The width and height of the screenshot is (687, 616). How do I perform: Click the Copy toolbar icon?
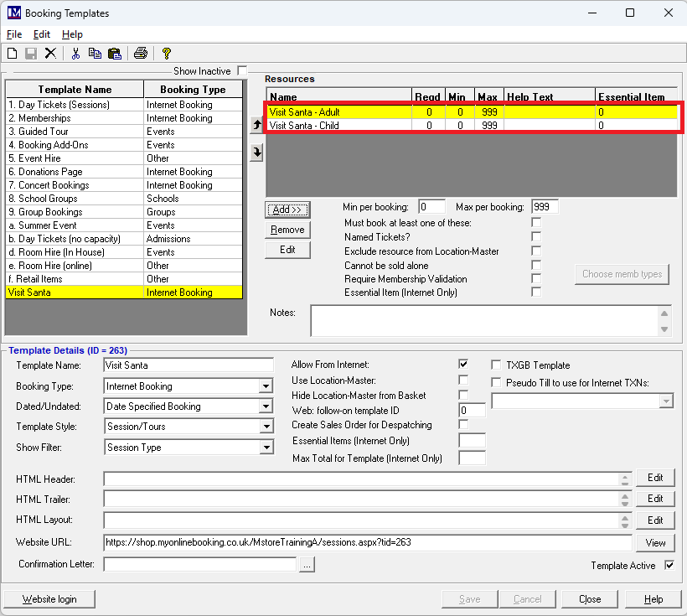point(95,54)
